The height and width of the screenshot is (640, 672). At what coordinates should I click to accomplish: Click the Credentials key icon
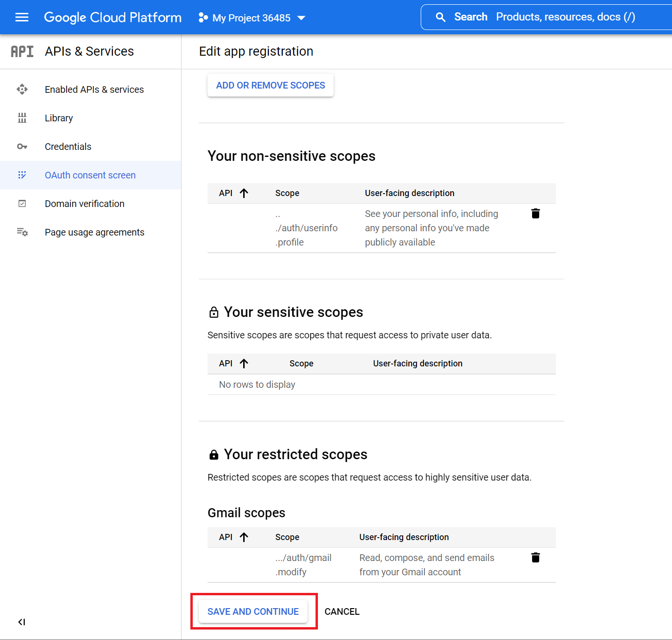point(22,147)
